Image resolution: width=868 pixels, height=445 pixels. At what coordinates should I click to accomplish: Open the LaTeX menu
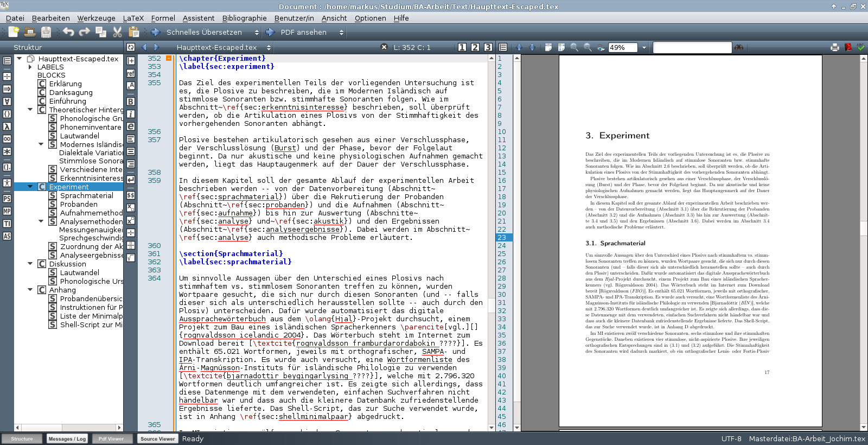[x=133, y=18]
